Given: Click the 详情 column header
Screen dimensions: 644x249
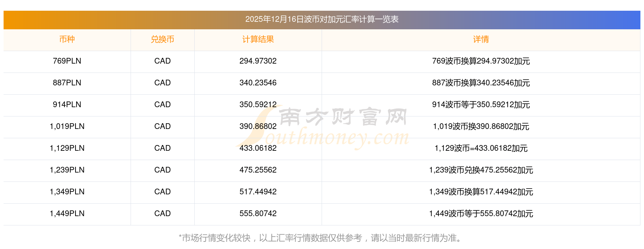Looking at the screenshot, I should click(x=481, y=39).
